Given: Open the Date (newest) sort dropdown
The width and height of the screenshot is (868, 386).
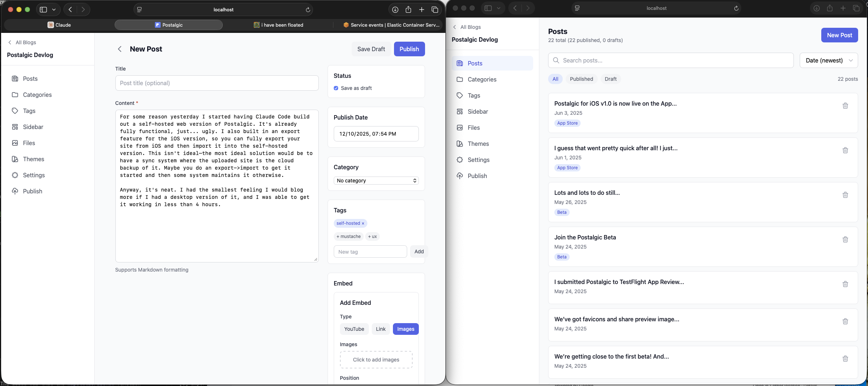Looking at the screenshot, I should click(x=829, y=60).
